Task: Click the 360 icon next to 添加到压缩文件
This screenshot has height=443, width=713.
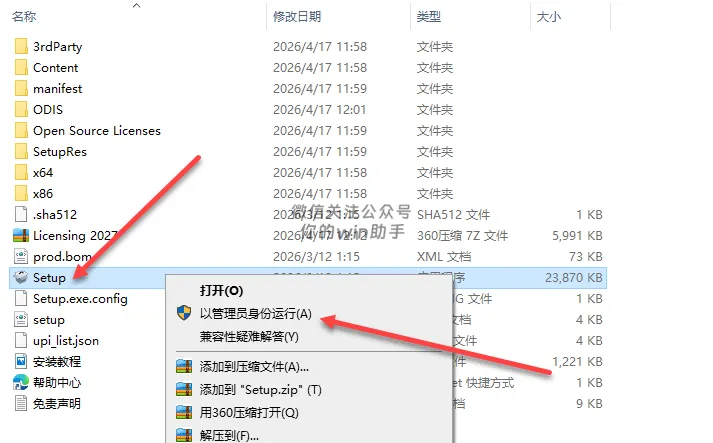Action: (184, 366)
